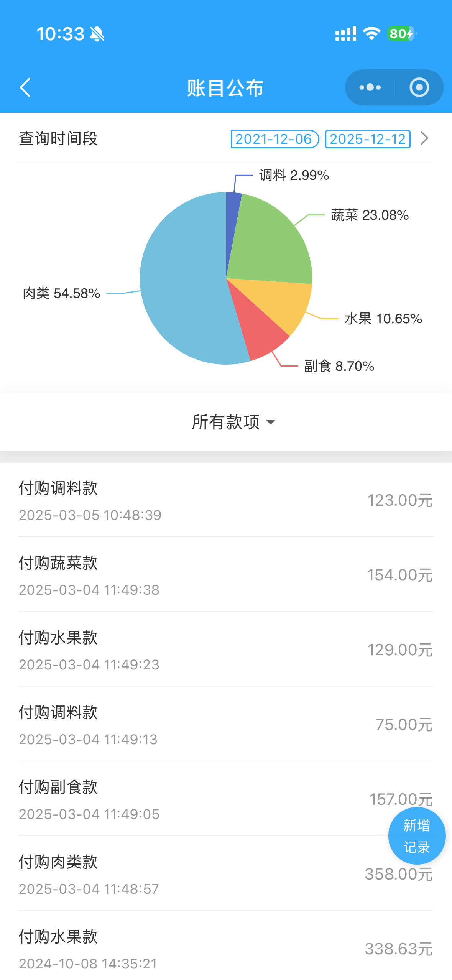Tap the back arrow icon

tap(25, 87)
